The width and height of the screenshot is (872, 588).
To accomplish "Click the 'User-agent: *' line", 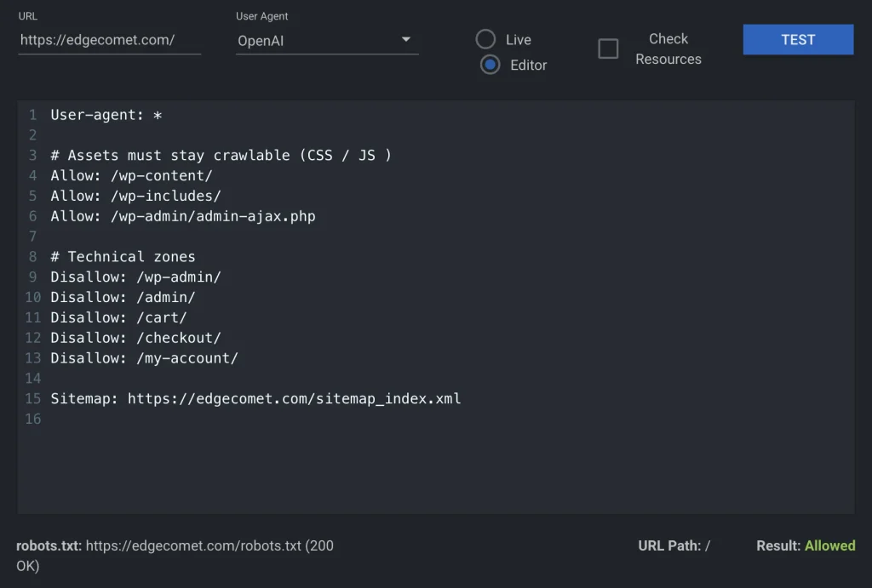I will tap(106, 115).
